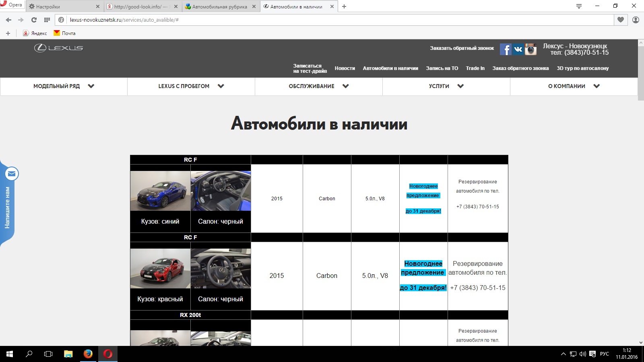Open the Trade In link

click(475, 68)
